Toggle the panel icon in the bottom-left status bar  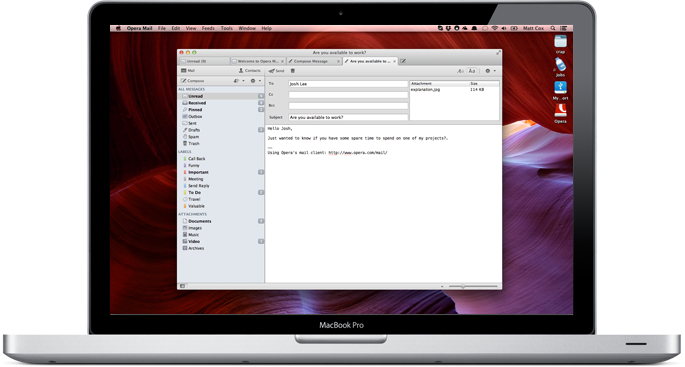[x=182, y=286]
